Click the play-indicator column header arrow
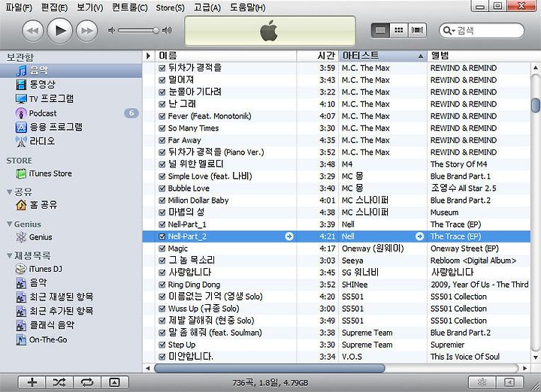This screenshot has height=392, width=541. click(148, 56)
